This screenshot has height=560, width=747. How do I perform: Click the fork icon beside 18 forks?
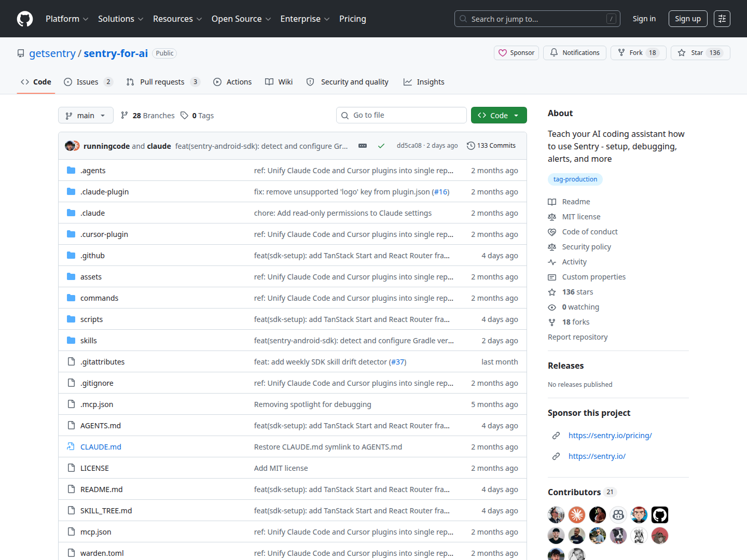(x=552, y=322)
